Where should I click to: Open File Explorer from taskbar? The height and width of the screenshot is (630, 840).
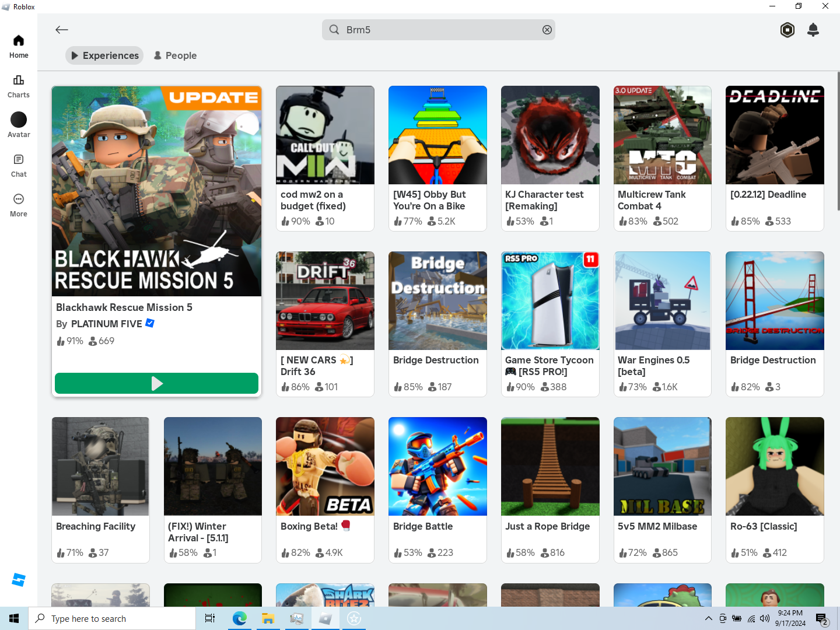pyautogui.click(x=268, y=618)
